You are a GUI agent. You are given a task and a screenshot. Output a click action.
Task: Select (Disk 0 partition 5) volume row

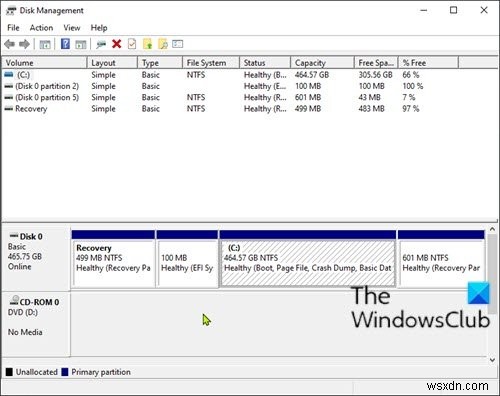(x=230, y=97)
